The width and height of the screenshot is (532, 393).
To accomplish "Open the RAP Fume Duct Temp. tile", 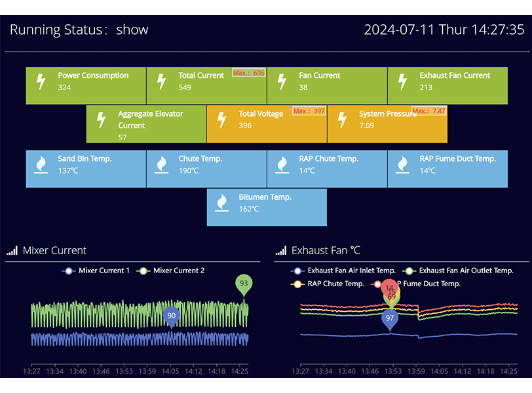I will [x=447, y=169].
